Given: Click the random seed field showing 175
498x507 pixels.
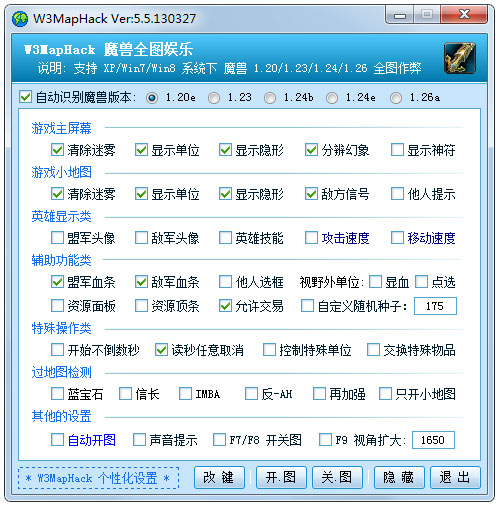Looking at the screenshot, I should coord(435,306).
